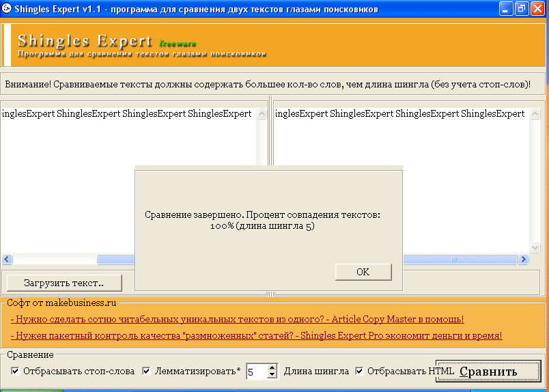Toggle the Отбрасывать HTML checkbox
The width and height of the screenshot is (549, 392).
coord(359,371)
